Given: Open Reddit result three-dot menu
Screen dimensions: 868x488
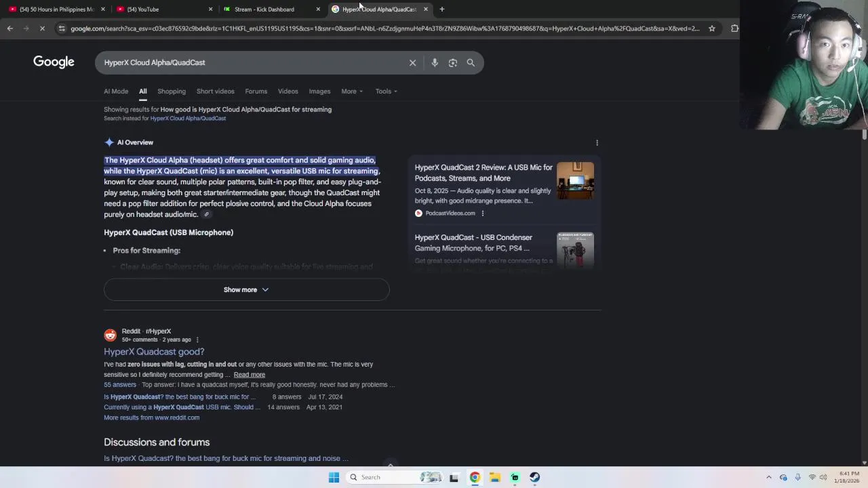Looking at the screenshot, I should (197, 340).
